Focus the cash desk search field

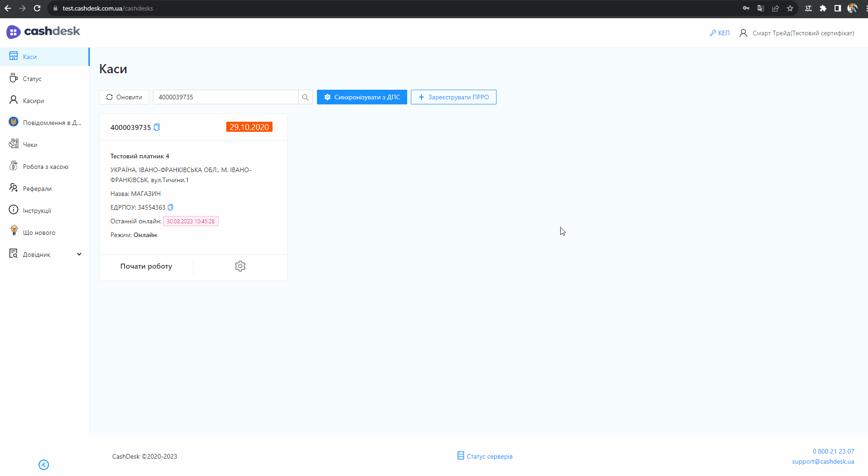coord(225,97)
